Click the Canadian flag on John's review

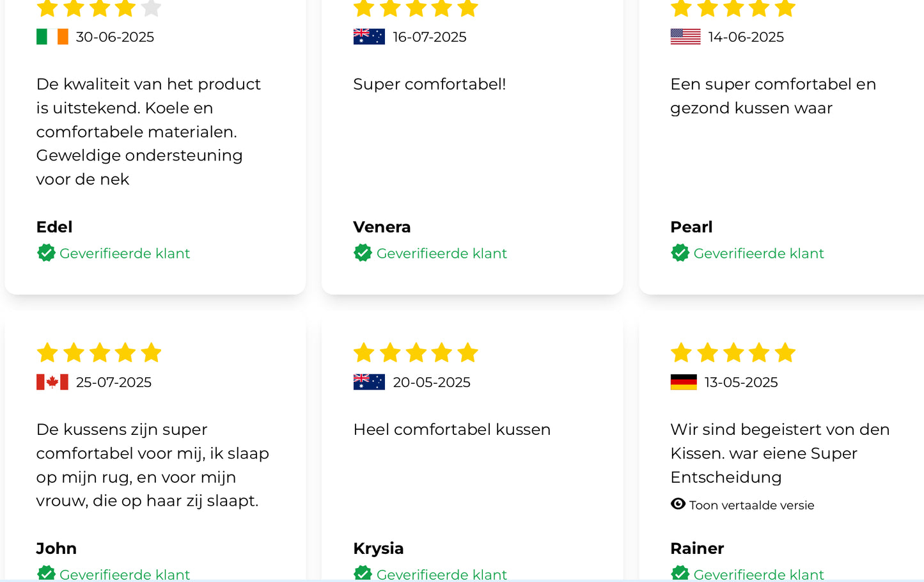52,382
